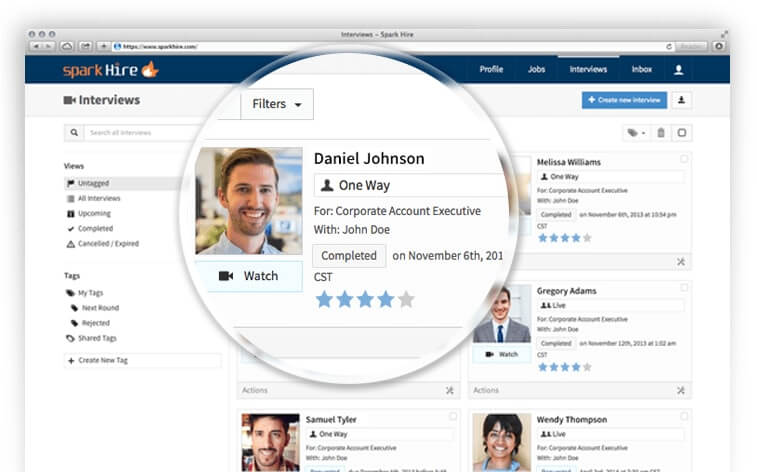Set Gregory Adams rating to fifth star

(x=587, y=367)
